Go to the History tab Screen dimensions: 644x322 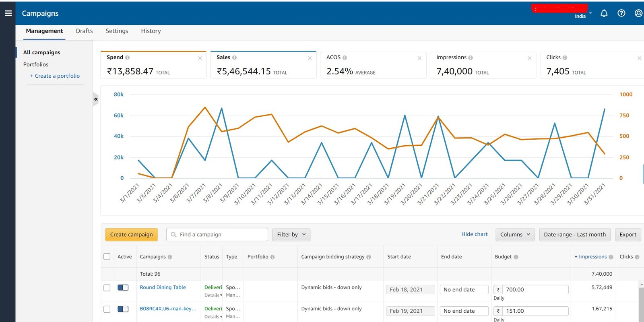click(151, 31)
